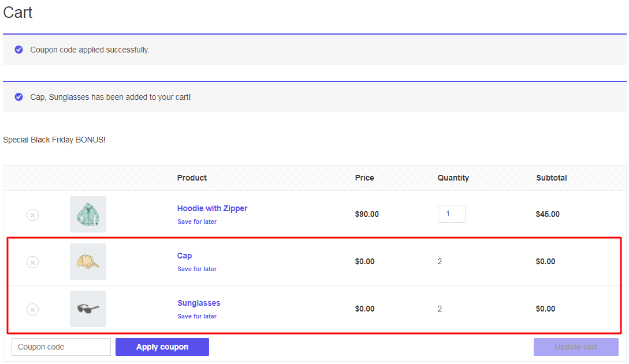Click the Quantity column header
This screenshot has height=364, width=629.
(453, 178)
